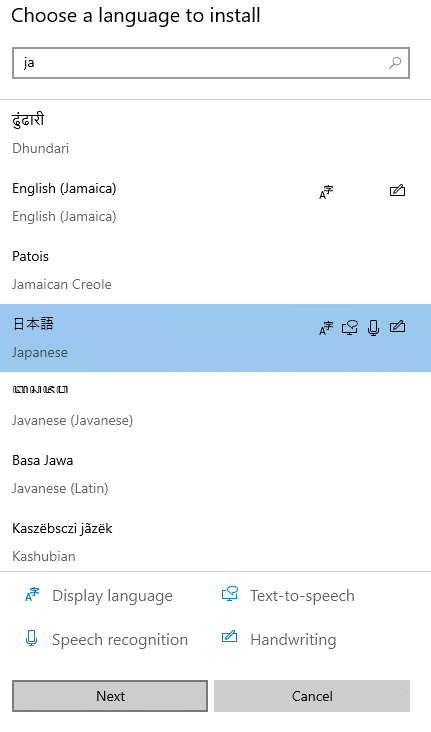Click text-to-speech icon in Japanese row
431x732 pixels.
pos(350,328)
